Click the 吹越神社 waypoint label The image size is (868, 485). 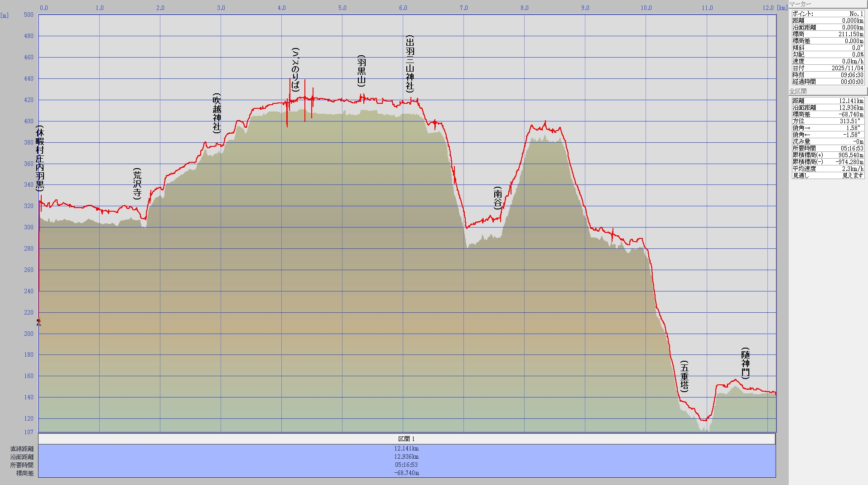[217, 113]
